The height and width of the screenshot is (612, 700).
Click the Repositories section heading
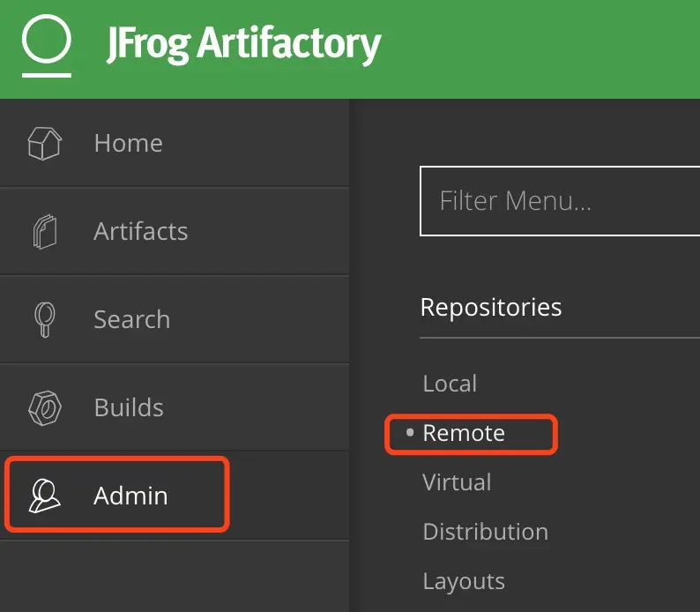point(491,307)
